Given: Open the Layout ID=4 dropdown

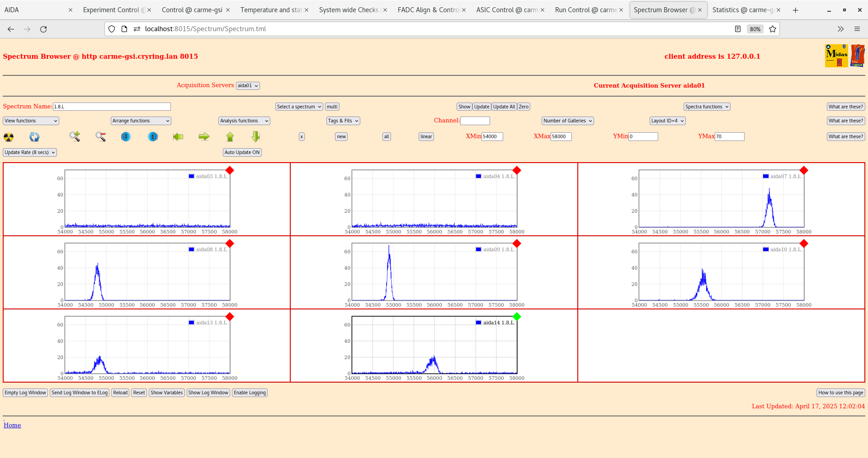Looking at the screenshot, I should [x=667, y=121].
